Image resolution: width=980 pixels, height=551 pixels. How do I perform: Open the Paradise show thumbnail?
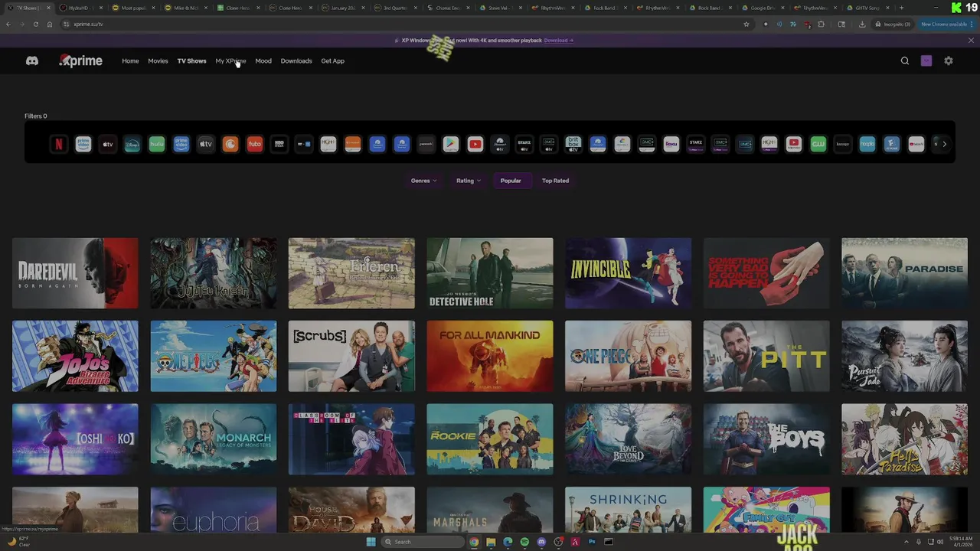(x=904, y=273)
